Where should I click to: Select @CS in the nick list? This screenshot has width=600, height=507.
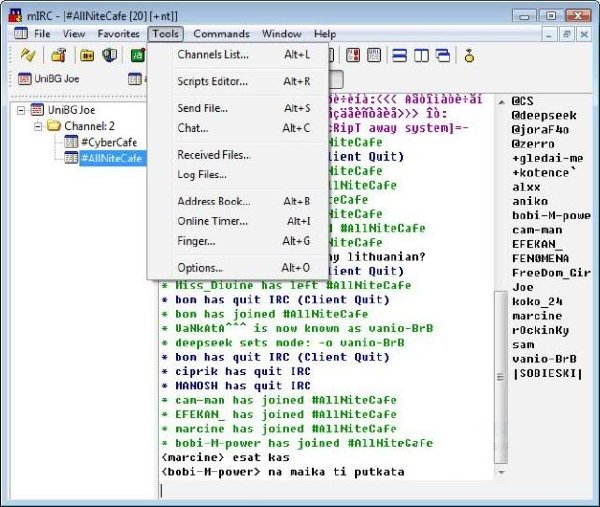tap(522, 101)
